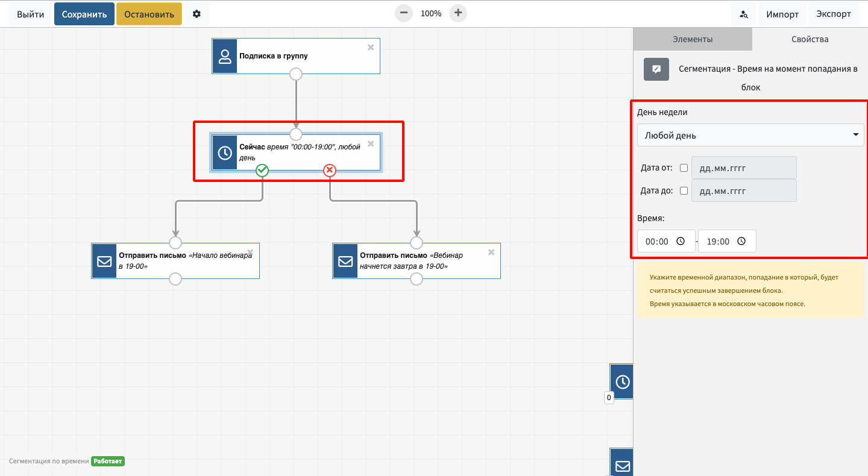This screenshot has height=476, width=868.
Task: Zoom out with the minus button
Action: [403, 13]
